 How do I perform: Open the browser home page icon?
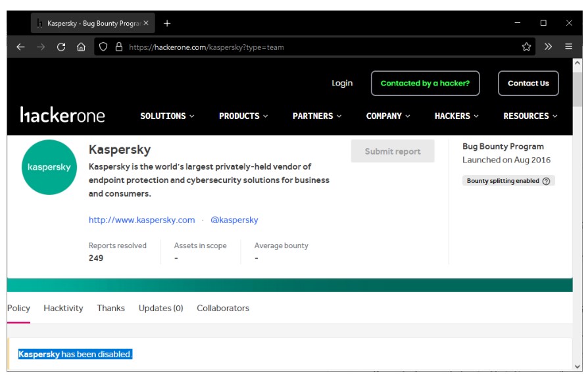point(81,47)
